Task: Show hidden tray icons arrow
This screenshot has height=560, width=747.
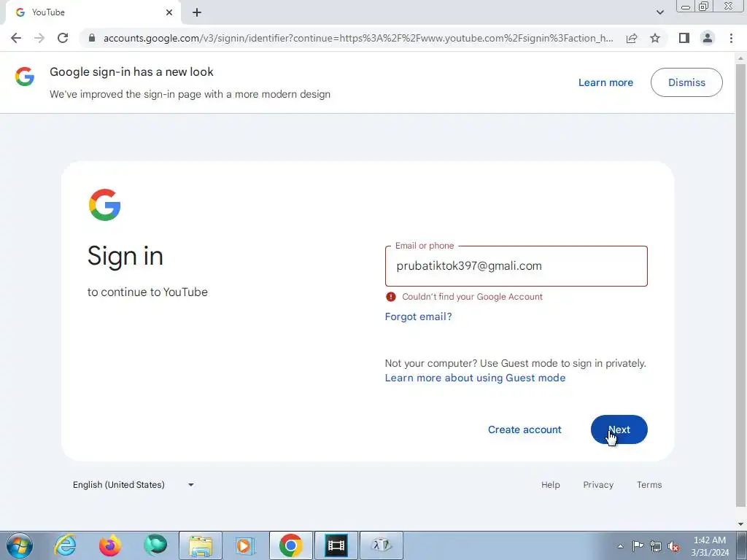Action: (x=620, y=546)
